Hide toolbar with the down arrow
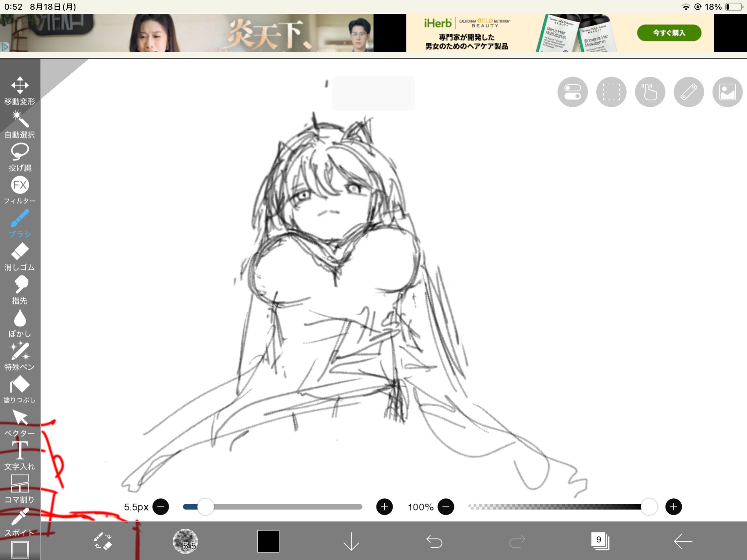This screenshot has width=747, height=560. (x=351, y=541)
